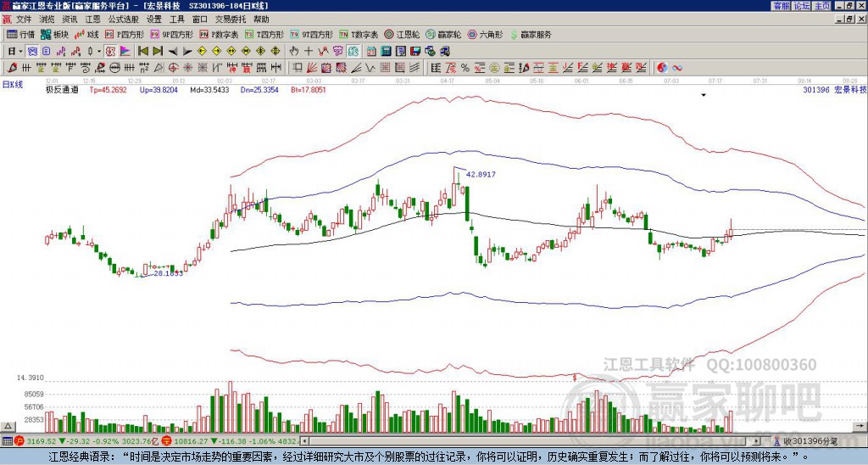Launch the 赢家轮 wheel tool

443,34
